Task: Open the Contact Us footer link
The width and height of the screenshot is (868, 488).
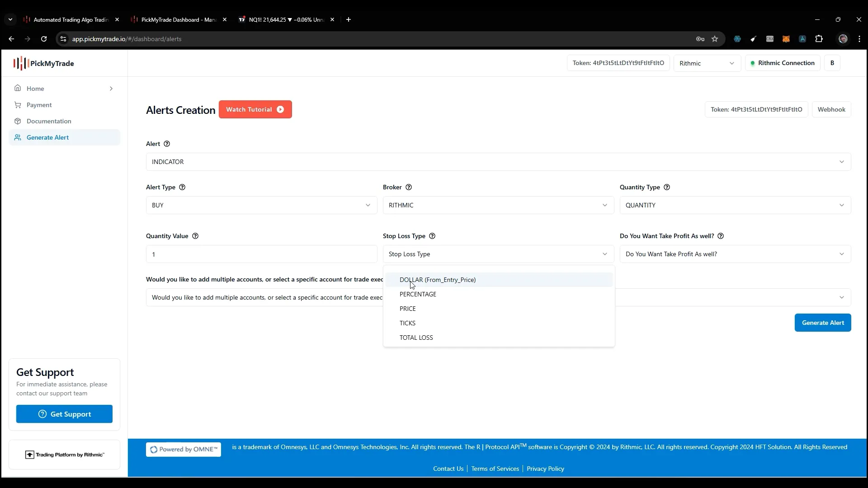Action: point(448,469)
